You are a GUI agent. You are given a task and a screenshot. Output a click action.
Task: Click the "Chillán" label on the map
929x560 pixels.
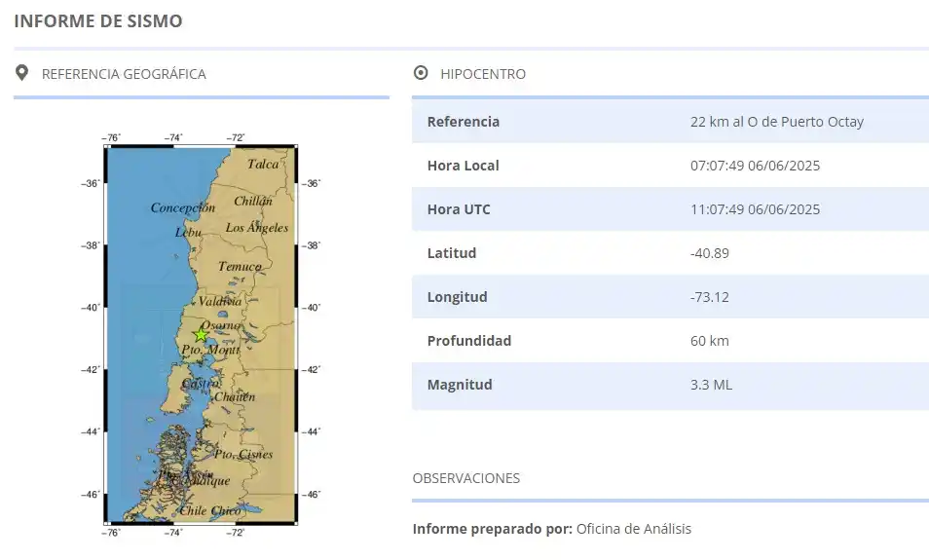click(253, 201)
